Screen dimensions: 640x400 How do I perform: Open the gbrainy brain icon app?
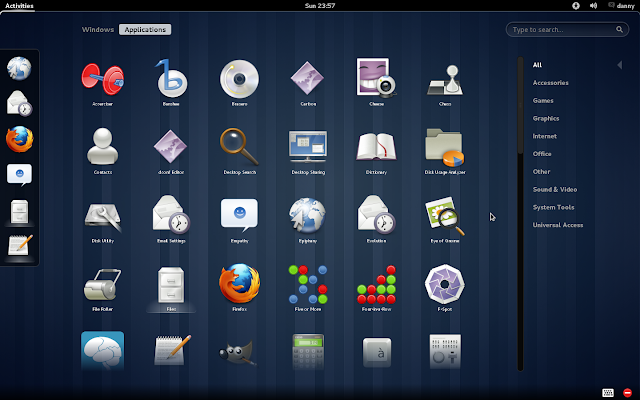pos(102,351)
